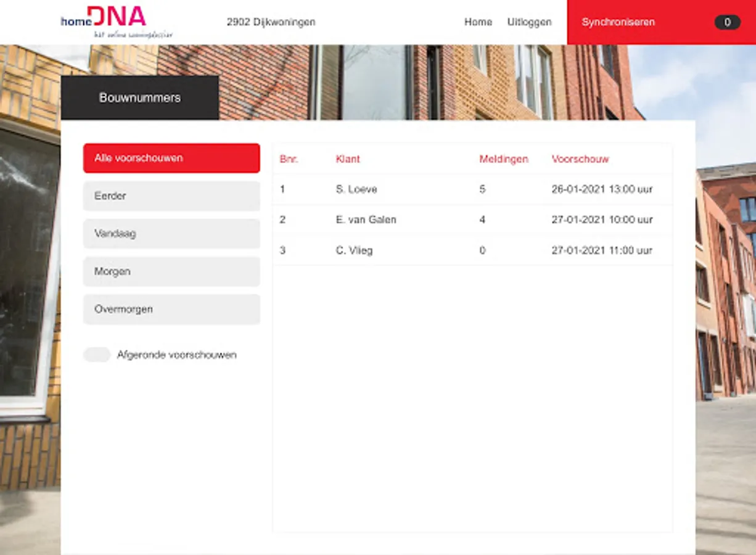756x555 pixels.
Task: Click the 2902 Dijkwoningen project title
Action: 271,22
